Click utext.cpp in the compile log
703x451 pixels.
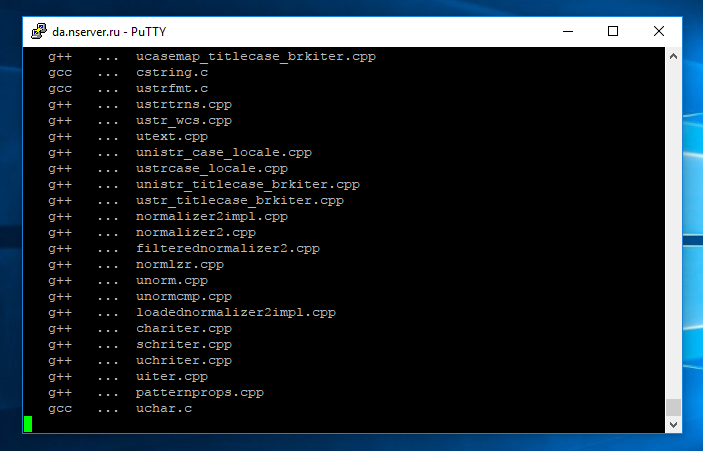[172, 137]
